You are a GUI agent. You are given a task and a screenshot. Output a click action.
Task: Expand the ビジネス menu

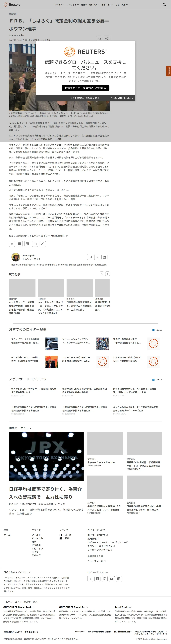pyautogui.click(x=94, y=5)
